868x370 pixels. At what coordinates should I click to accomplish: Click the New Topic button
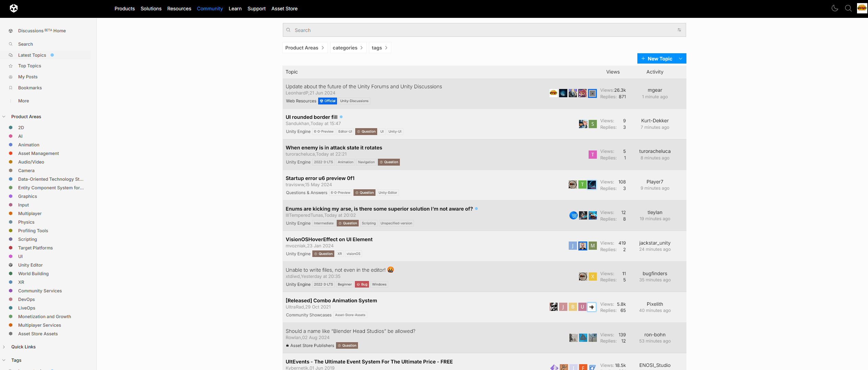pyautogui.click(x=657, y=59)
